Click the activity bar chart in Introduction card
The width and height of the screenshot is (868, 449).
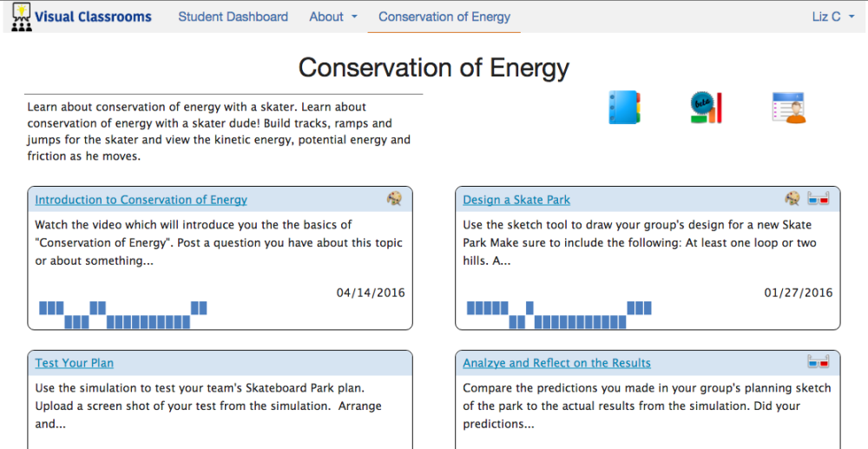123,315
